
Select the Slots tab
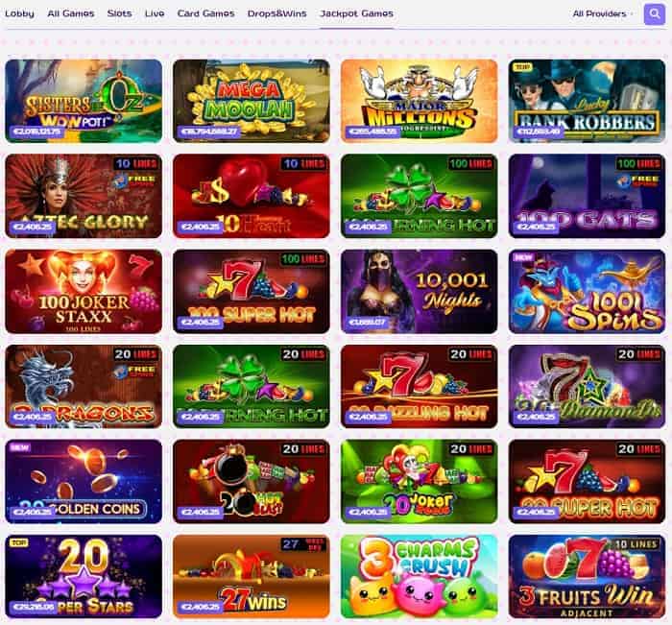coord(120,13)
